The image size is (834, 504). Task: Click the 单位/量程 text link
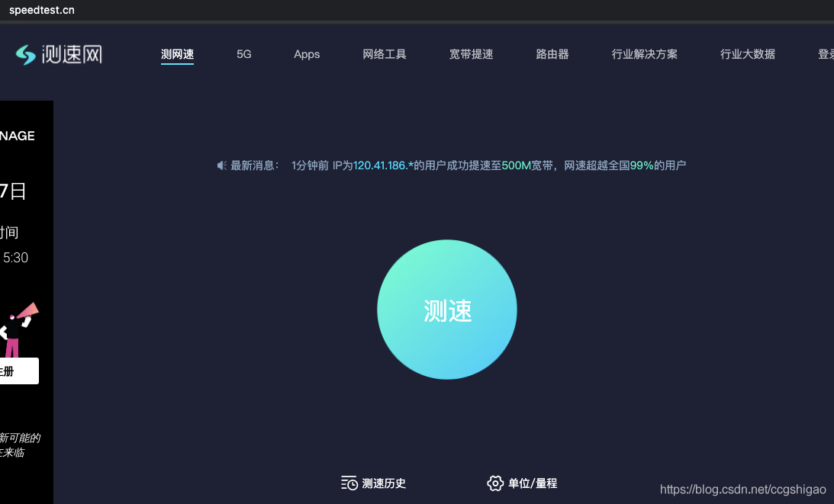pyautogui.click(x=533, y=483)
